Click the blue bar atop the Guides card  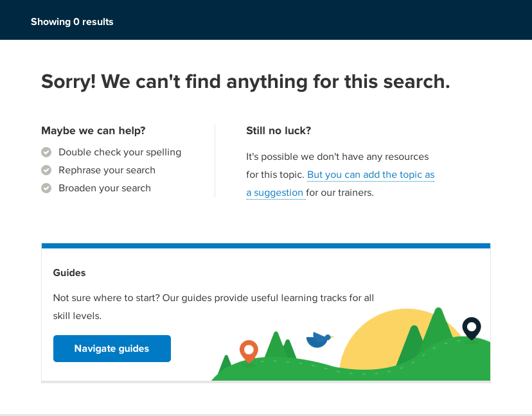(266, 245)
